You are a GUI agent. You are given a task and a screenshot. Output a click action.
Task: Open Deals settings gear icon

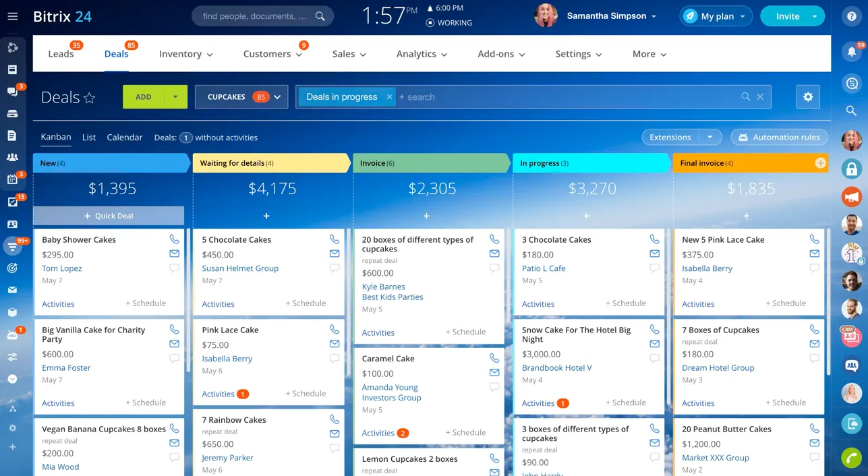pyautogui.click(x=808, y=97)
